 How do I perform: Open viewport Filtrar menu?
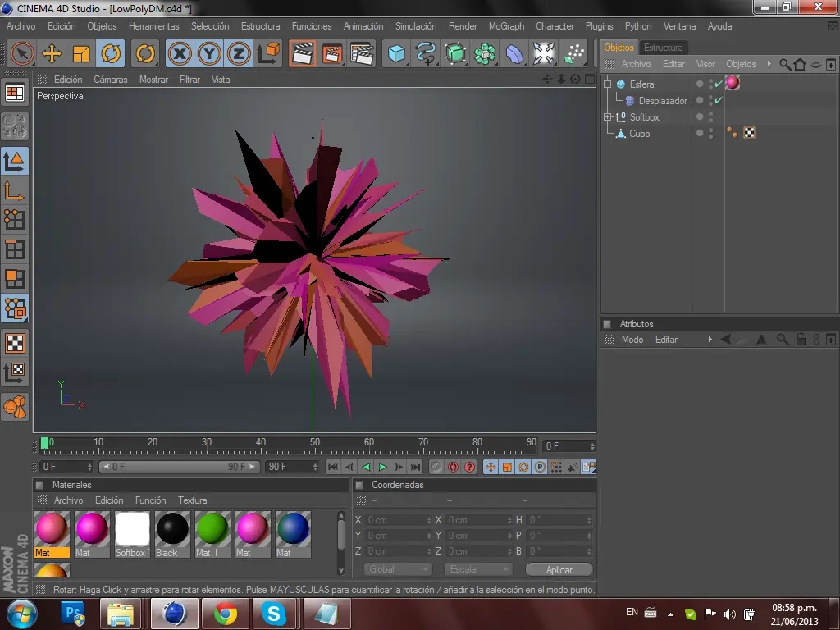point(189,80)
